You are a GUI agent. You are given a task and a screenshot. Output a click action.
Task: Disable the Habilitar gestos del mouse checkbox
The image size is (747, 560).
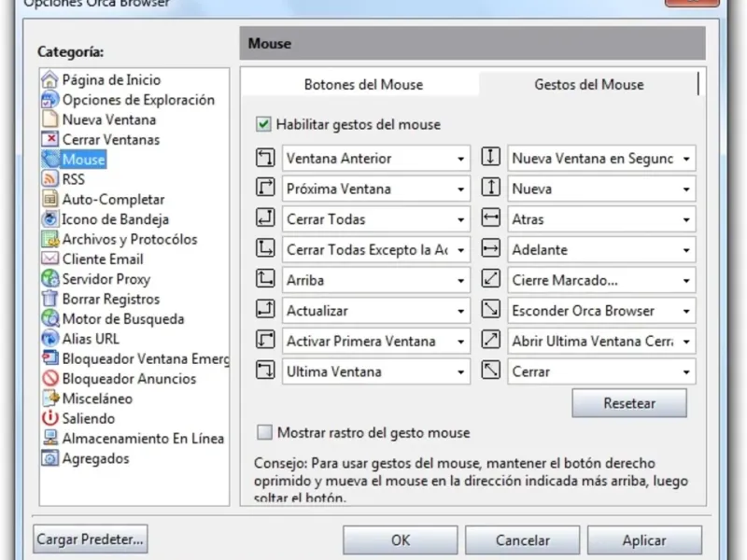[264, 124]
